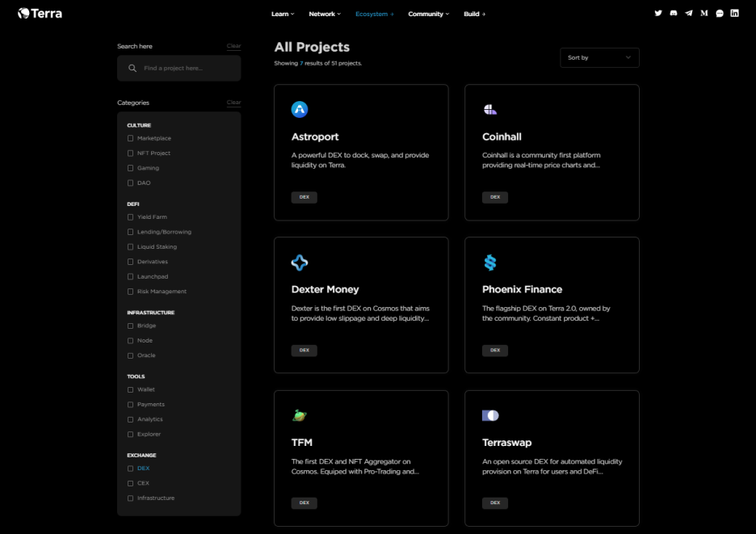The height and width of the screenshot is (534, 756).
Task: Open the TFM project title
Action: 302,443
